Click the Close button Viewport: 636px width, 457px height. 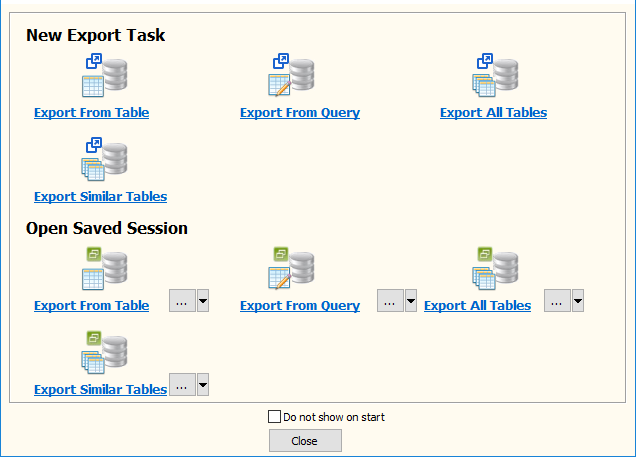pyautogui.click(x=305, y=441)
